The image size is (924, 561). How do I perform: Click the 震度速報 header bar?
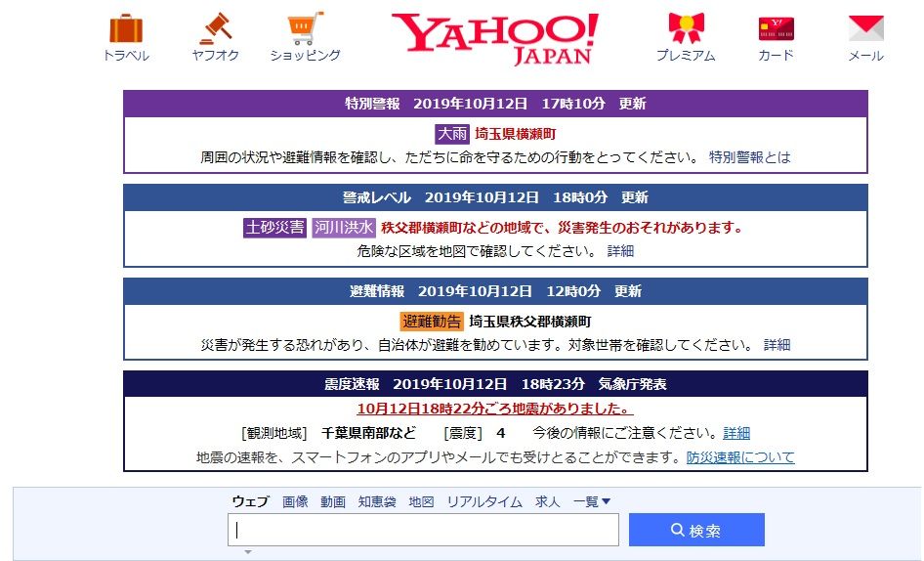pyautogui.click(x=495, y=385)
